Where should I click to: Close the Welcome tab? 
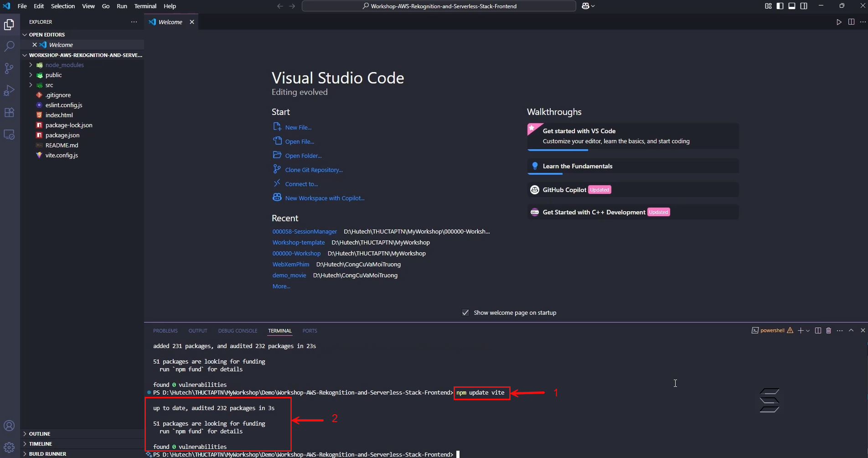(192, 22)
